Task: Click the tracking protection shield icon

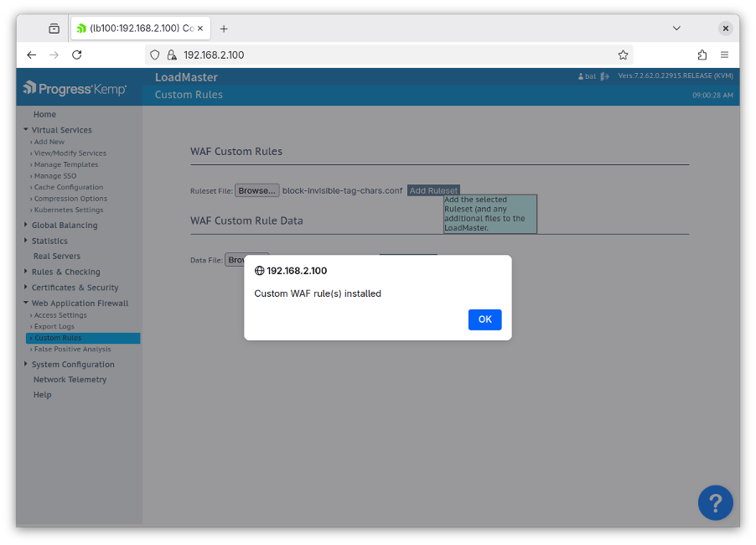Action: coord(155,54)
